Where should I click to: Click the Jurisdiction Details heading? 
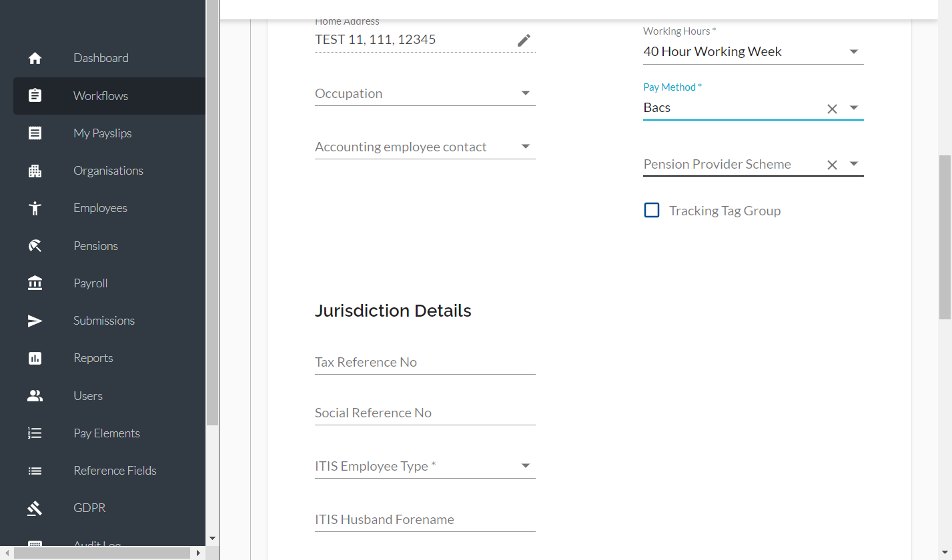(393, 311)
